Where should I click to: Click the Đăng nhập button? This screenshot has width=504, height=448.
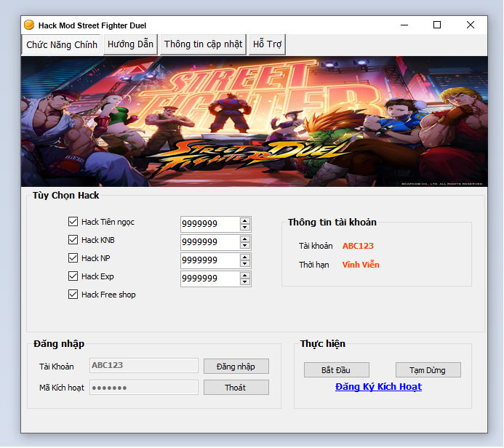[x=236, y=367]
